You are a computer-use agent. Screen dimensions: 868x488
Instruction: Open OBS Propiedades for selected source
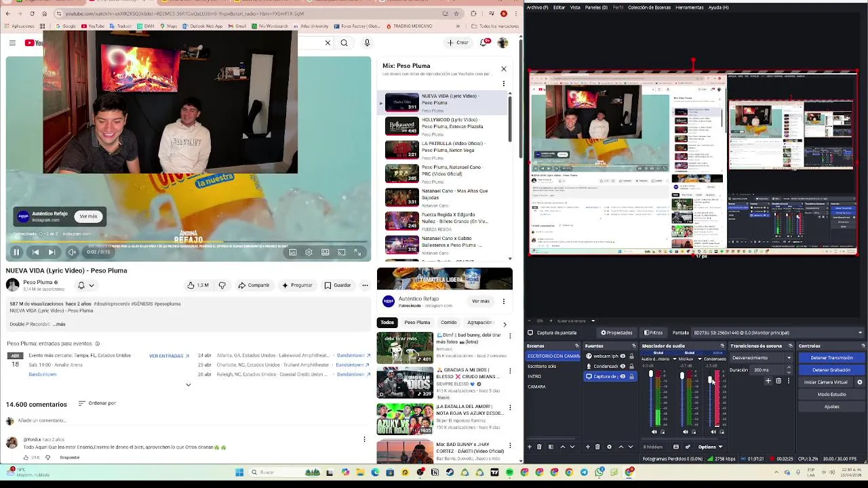pyautogui.click(x=616, y=333)
